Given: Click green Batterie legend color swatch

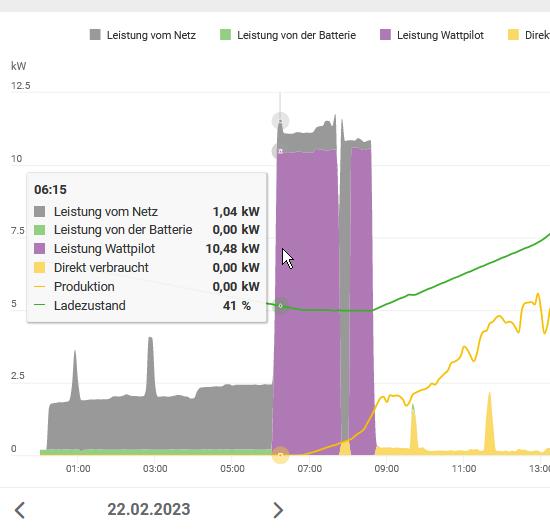Looking at the screenshot, I should [x=225, y=35].
